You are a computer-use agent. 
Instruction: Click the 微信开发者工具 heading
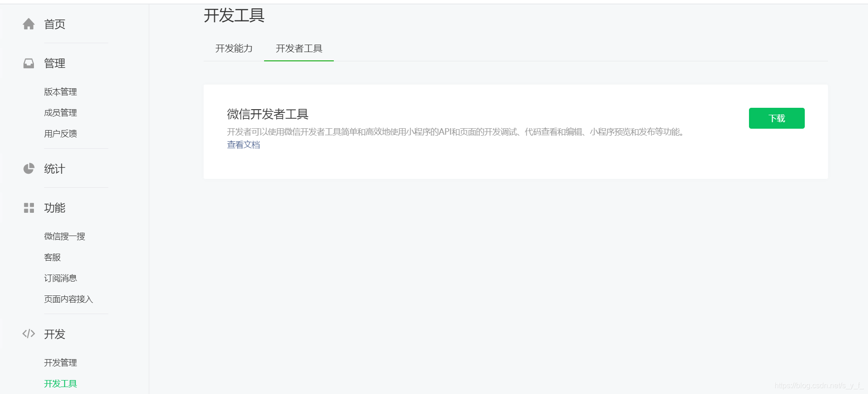pyautogui.click(x=268, y=114)
